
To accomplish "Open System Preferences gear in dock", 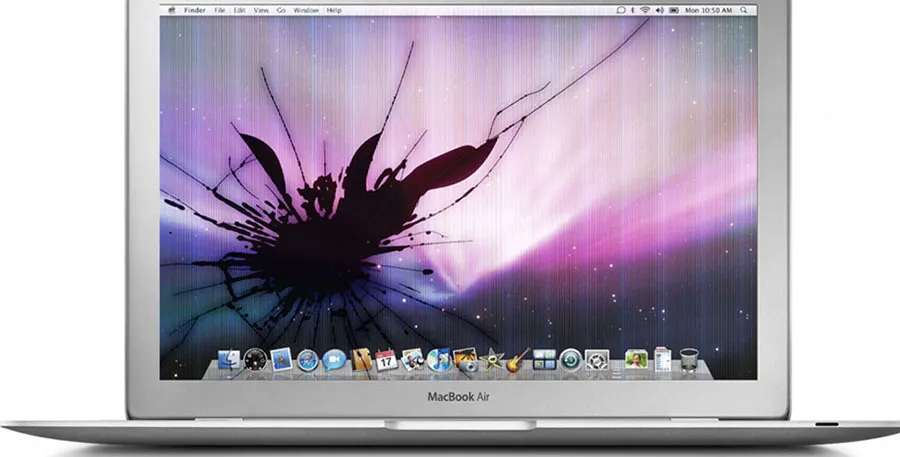I will coord(597,361).
